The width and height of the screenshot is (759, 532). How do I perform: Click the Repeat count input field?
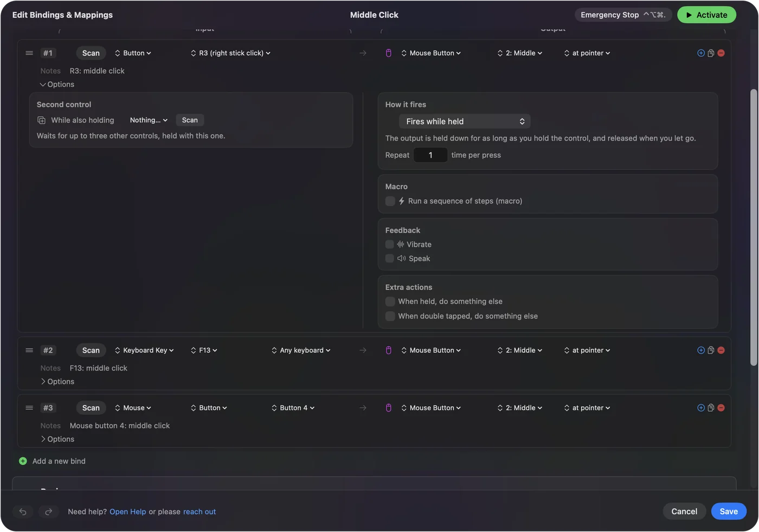[x=430, y=155]
